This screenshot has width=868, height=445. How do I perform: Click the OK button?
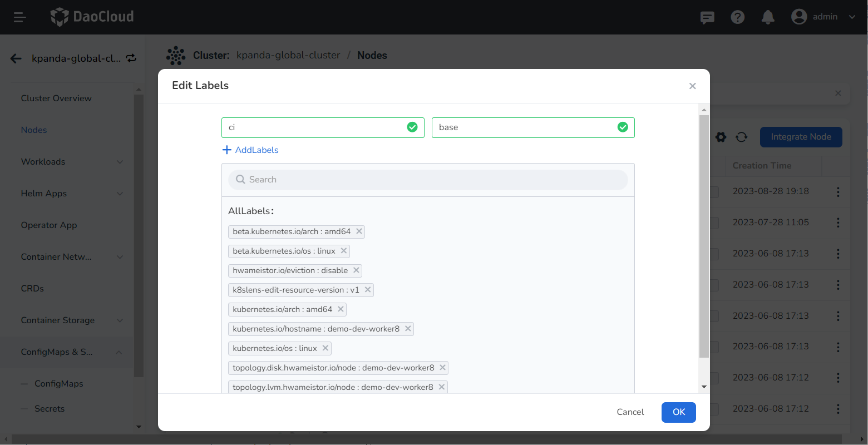[x=678, y=412]
